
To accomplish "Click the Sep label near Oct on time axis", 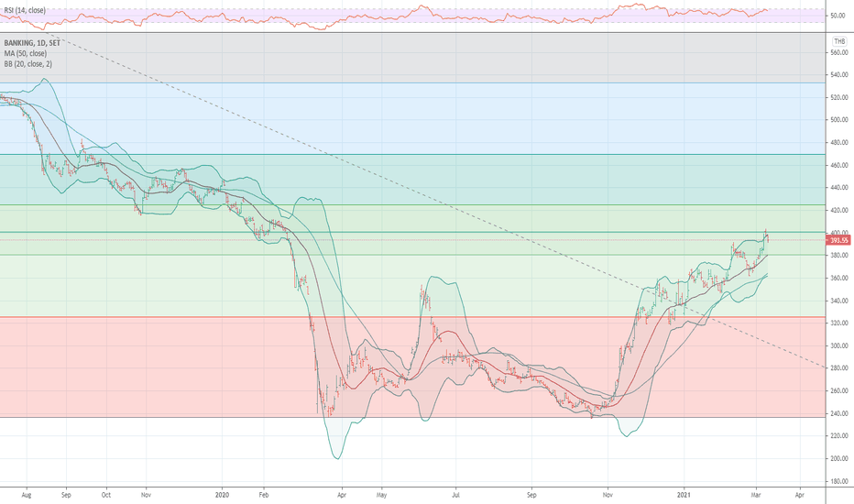I will [x=66, y=495].
